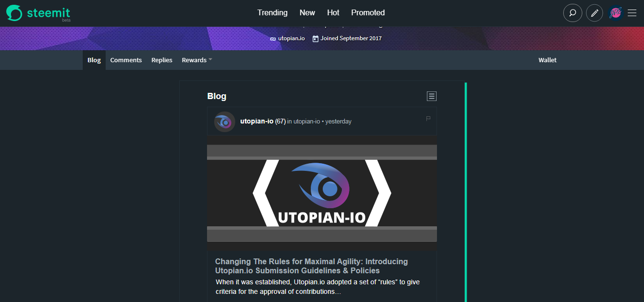Toggle the blog list layout icon

432,96
